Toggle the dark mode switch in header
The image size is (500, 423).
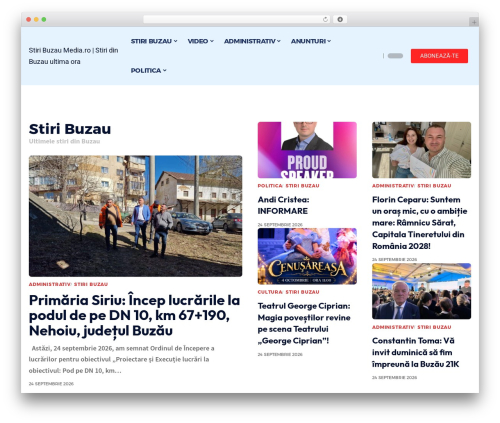(395, 56)
